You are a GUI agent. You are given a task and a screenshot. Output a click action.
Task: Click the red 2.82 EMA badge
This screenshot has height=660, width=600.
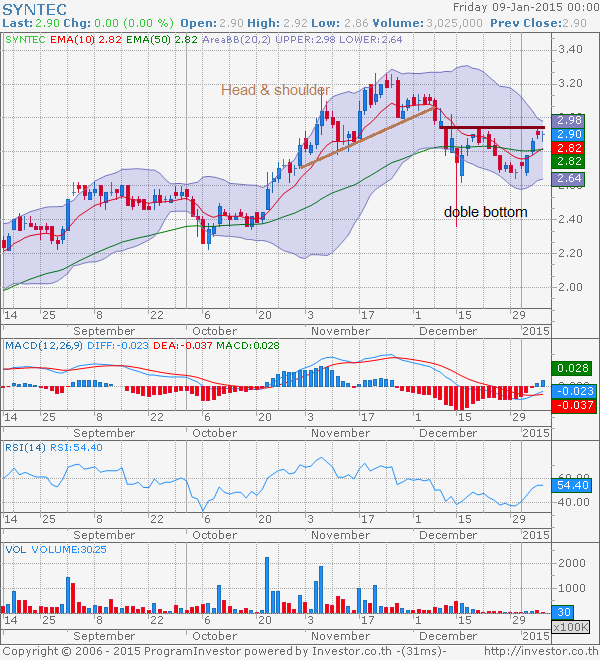pyautogui.click(x=568, y=148)
